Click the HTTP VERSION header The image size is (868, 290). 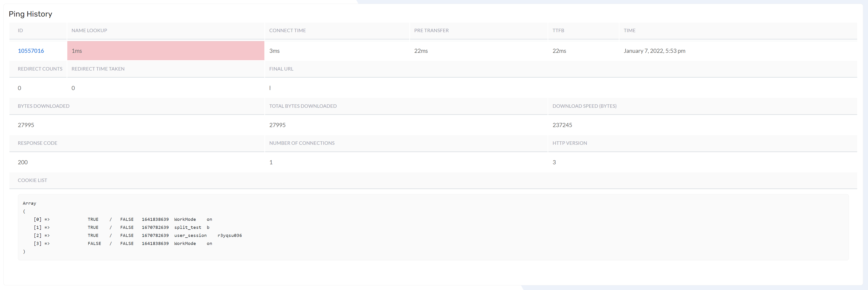pyautogui.click(x=569, y=143)
